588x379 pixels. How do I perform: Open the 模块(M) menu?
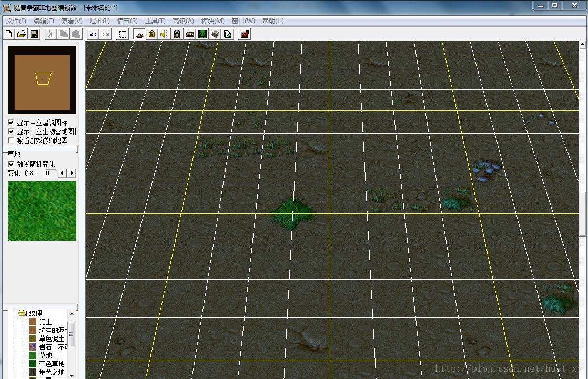pyautogui.click(x=212, y=21)
